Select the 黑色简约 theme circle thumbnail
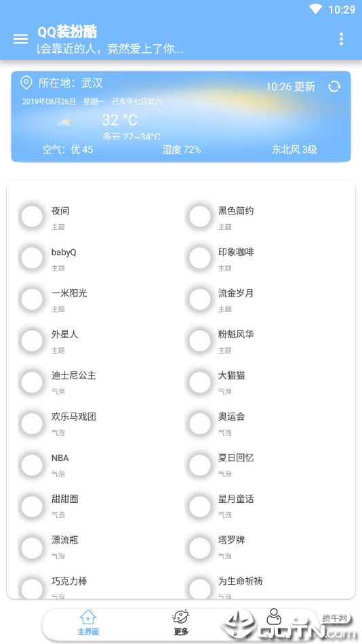 click(199, 216)
